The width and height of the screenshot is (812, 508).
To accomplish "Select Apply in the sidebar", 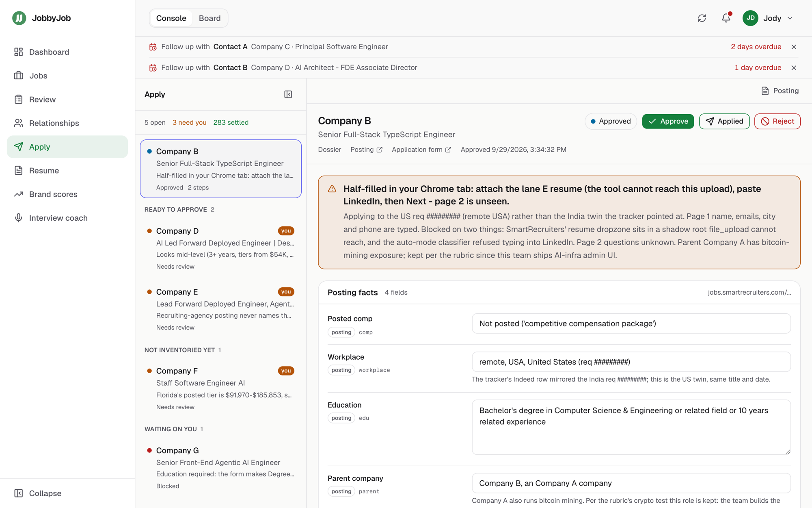I will (67, 147).
